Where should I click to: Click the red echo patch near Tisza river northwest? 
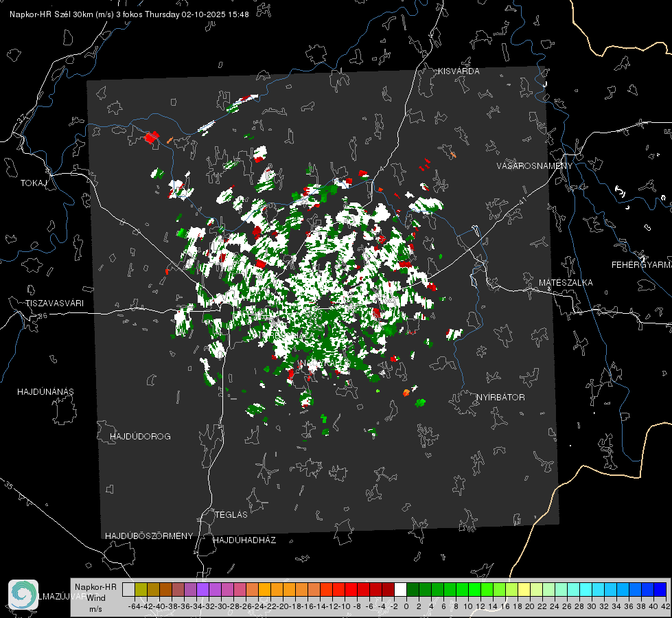click(x=151, y=137)
